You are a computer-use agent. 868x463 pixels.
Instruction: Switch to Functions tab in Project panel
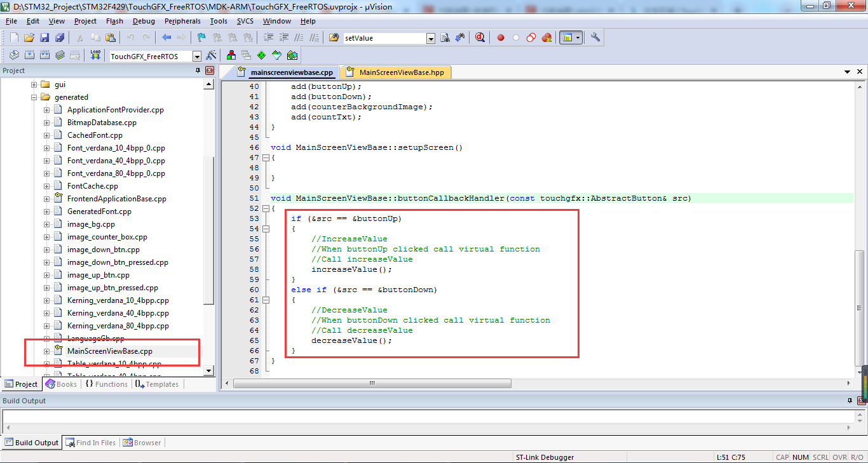[106, 384]
